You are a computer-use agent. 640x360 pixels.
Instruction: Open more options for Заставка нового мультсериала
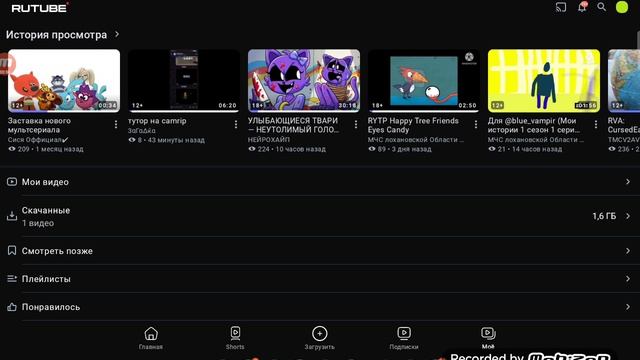pos(116,124)
